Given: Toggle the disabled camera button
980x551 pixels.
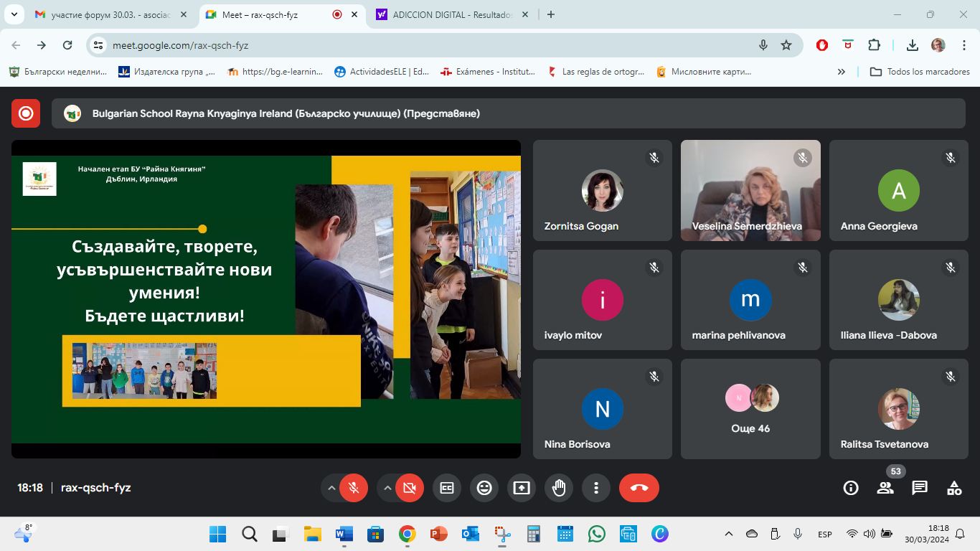Looking at the screenshot, I should click(x=410, y=488).
